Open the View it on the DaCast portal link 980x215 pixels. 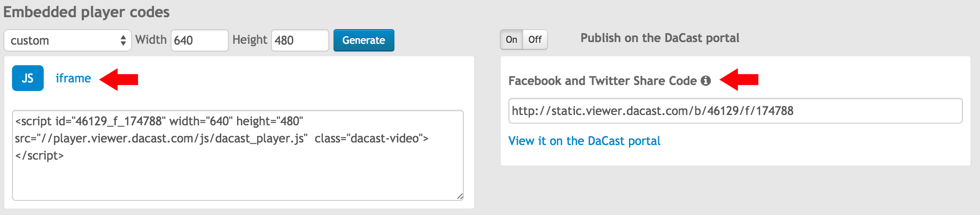(x=584, y=141)
